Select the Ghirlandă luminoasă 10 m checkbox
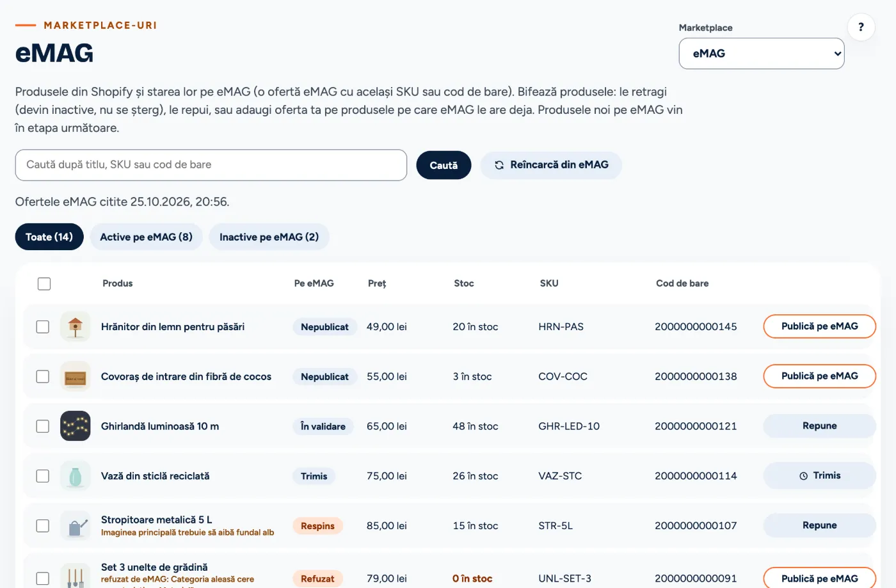Screen dimensions: 896x588 click(43, 426)
